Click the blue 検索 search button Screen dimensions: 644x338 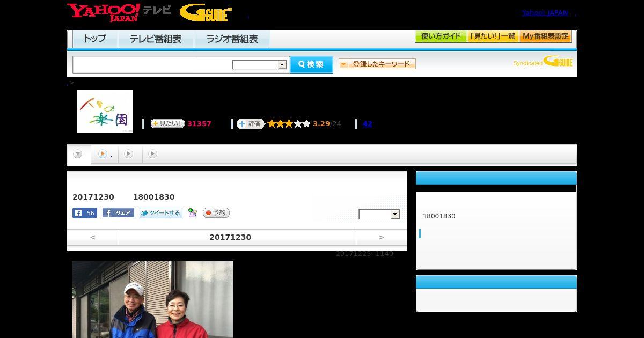tap(311, 64)
